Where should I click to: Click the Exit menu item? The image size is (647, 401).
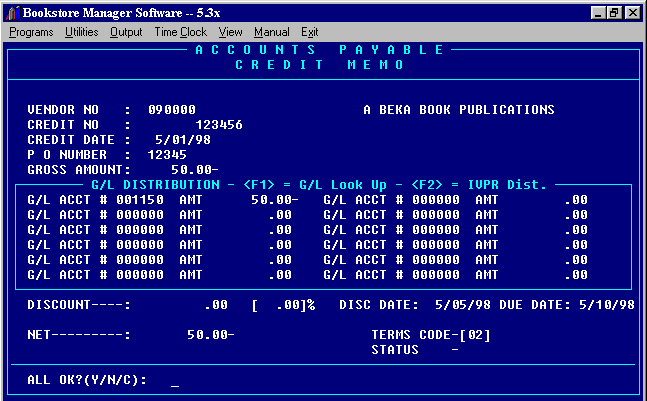[x=310, y=32]
